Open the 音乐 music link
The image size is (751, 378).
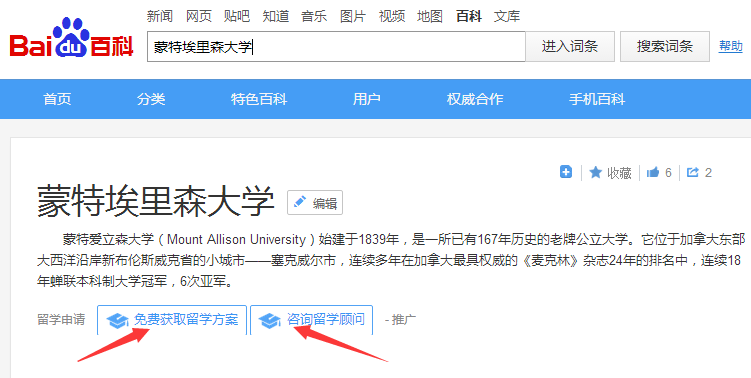[x=314, y=16]
